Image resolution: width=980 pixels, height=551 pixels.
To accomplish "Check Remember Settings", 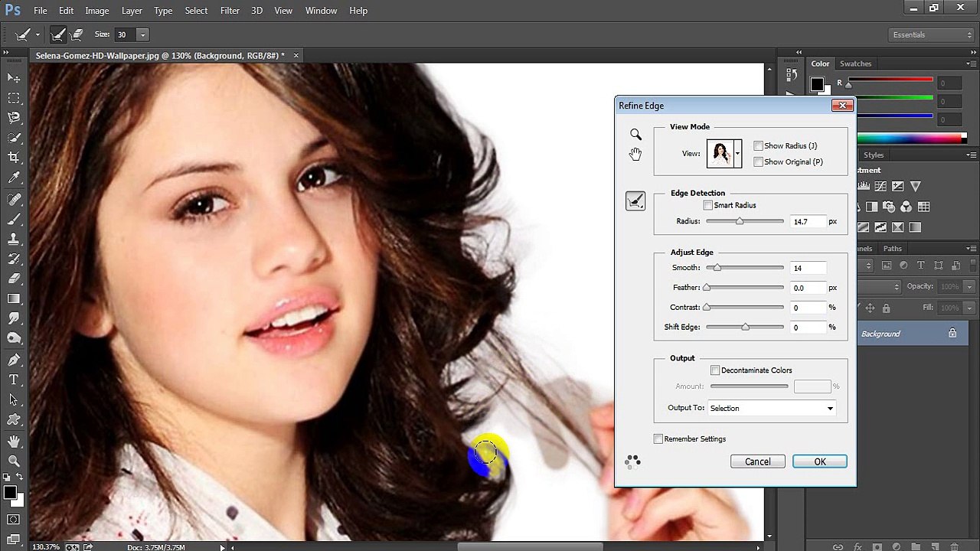I will click(x=658, y=439).
